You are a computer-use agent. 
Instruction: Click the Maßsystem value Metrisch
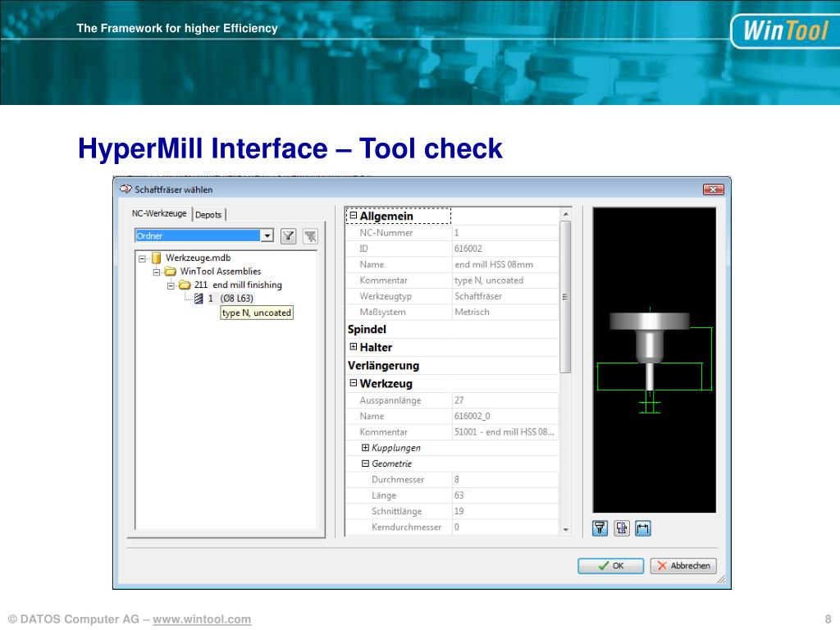[472, 313]
